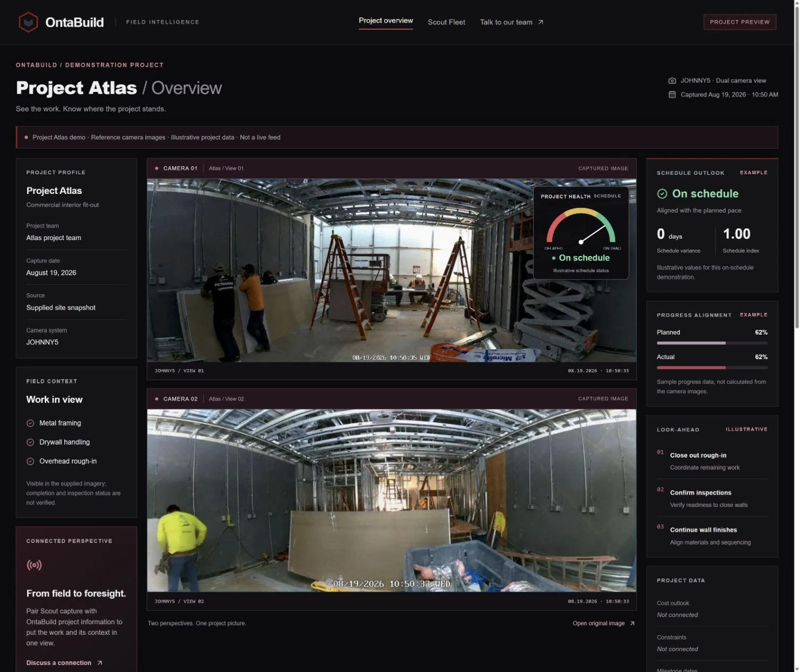This screenshot has width=800, height=672.
Task: Click the JOHNNY5 / VIEW 01 caption
Action: pos(179,371)
